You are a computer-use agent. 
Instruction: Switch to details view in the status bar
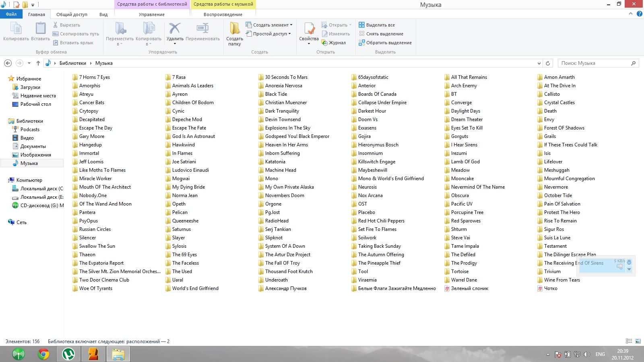(629, 341)
